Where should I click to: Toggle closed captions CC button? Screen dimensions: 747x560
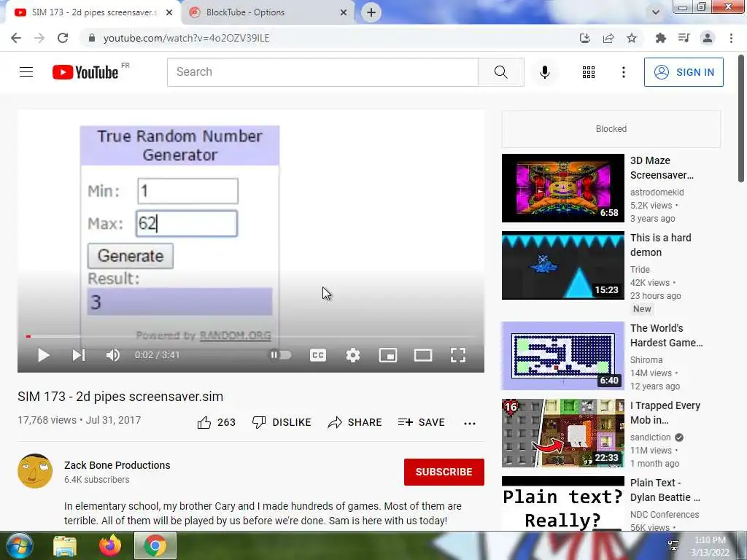pyautogui.click(x=318, y=355)
